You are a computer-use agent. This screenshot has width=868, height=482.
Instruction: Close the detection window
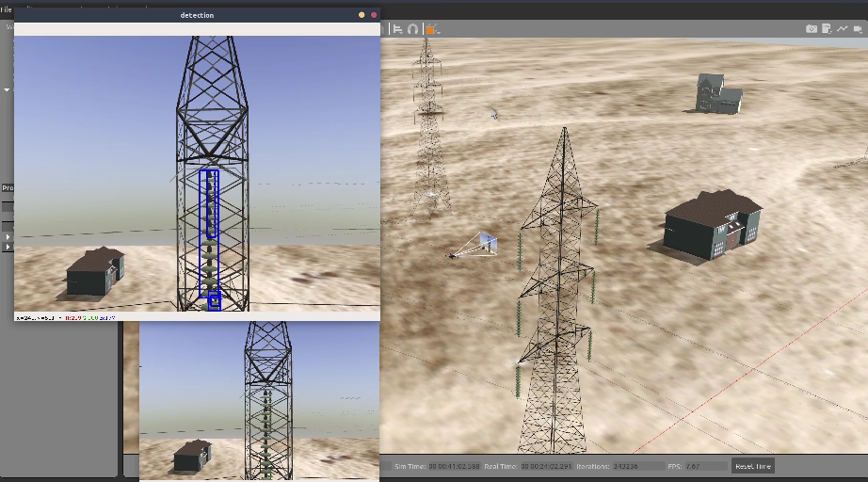pyautogui.click(x=374, y=15)
